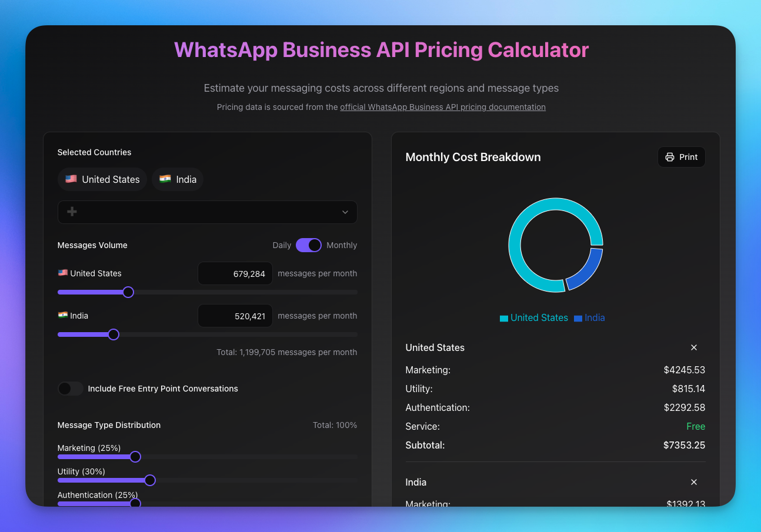Click the printer icon on the Print button
The height and width of the screenshot is (532, 761).
(669, 156)
